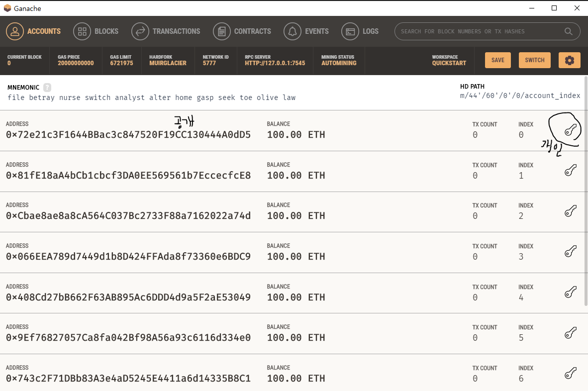This screenshot has width=588, height=391.
Task: Click the gas limit value 6721975
Action: click(x=121, y=63)
